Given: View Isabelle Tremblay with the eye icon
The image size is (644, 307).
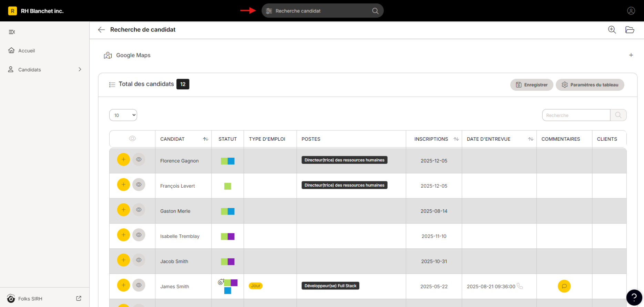Looking at the screenshot, I should tap(139, 235).
